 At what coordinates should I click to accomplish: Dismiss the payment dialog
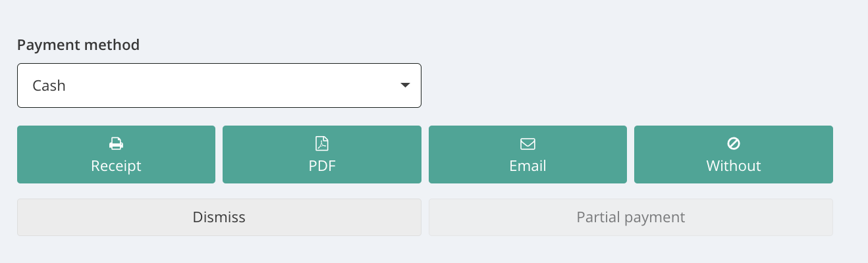(219, 217)
